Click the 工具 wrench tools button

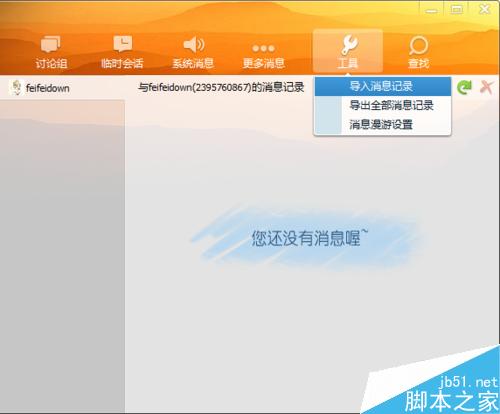tap(348, 51)
